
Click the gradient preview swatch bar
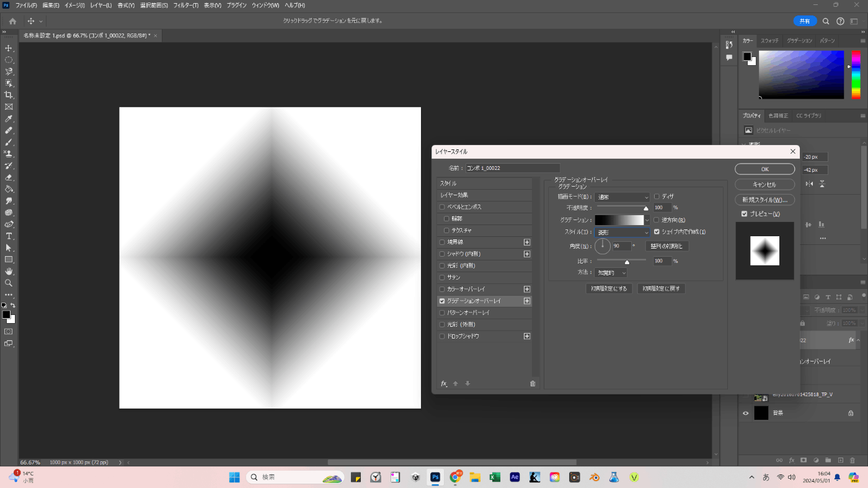click(619, 220)
